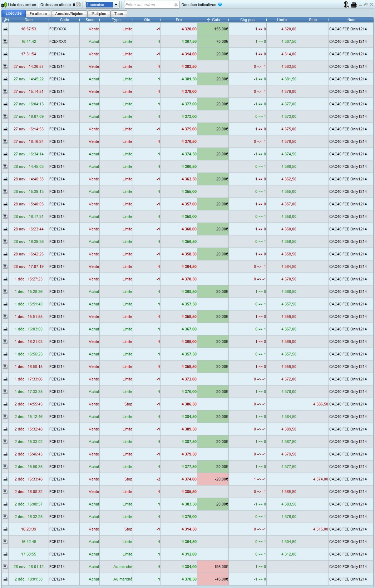Click the red -195,00€ loss cell
375x588 pixels.
tap(213, 567)
